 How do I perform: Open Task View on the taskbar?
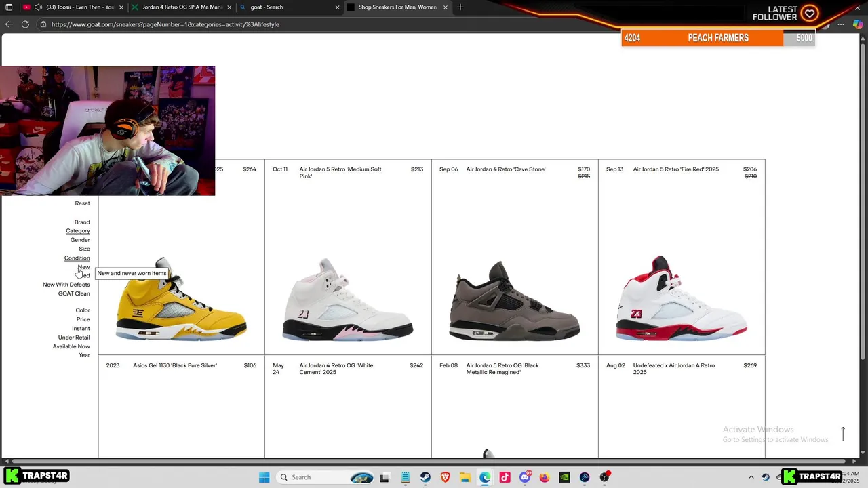coord(384,477)
